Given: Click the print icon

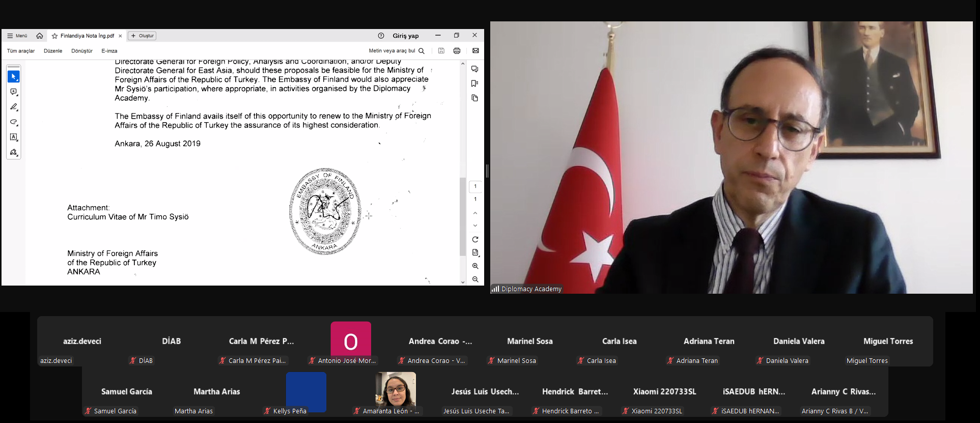Looking at the screenshot, I should [x=457, y=51].
